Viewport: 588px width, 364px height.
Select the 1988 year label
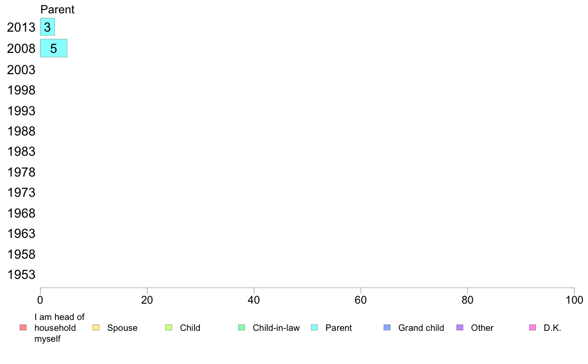21,131
